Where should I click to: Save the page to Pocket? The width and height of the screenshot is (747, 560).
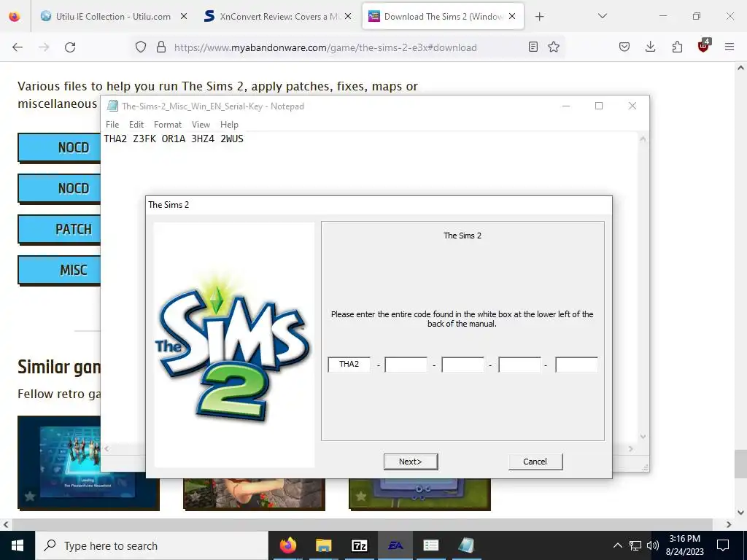point(624,47)
